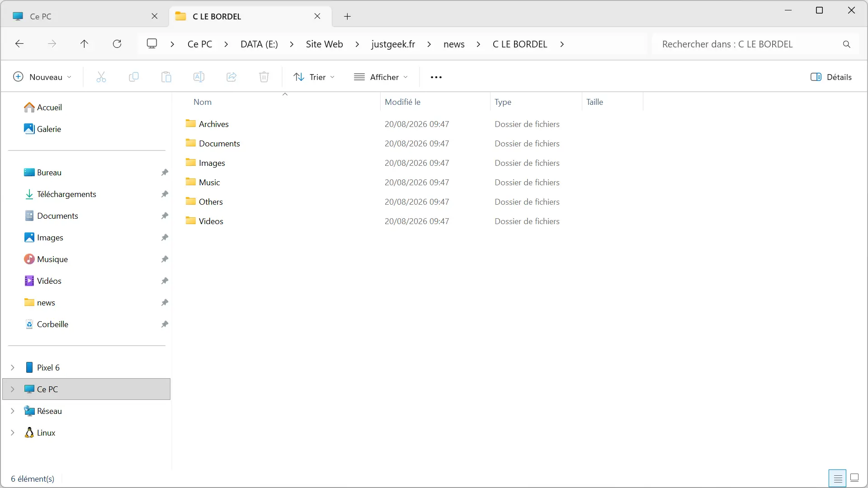Go up one folder level arrow
This screenshot has width=868, height=488.
[x=84, y=44]
